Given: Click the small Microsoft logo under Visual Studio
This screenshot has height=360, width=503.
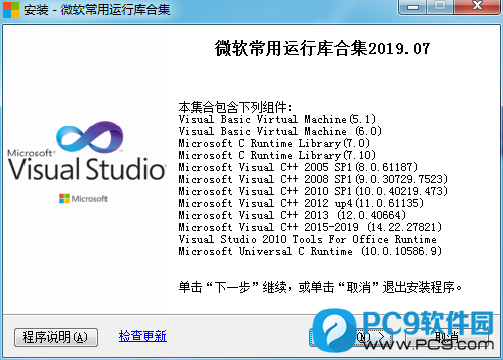Looking at the screenshot, I should pyautogui.click(x=83, y=199).
